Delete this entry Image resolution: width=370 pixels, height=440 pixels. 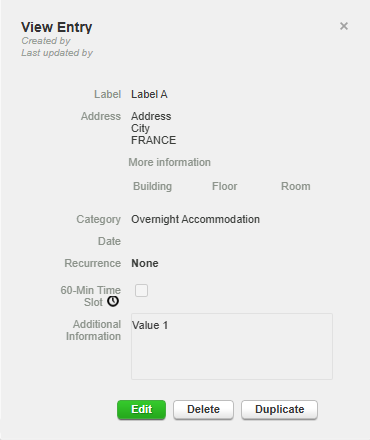coord(203,409)
